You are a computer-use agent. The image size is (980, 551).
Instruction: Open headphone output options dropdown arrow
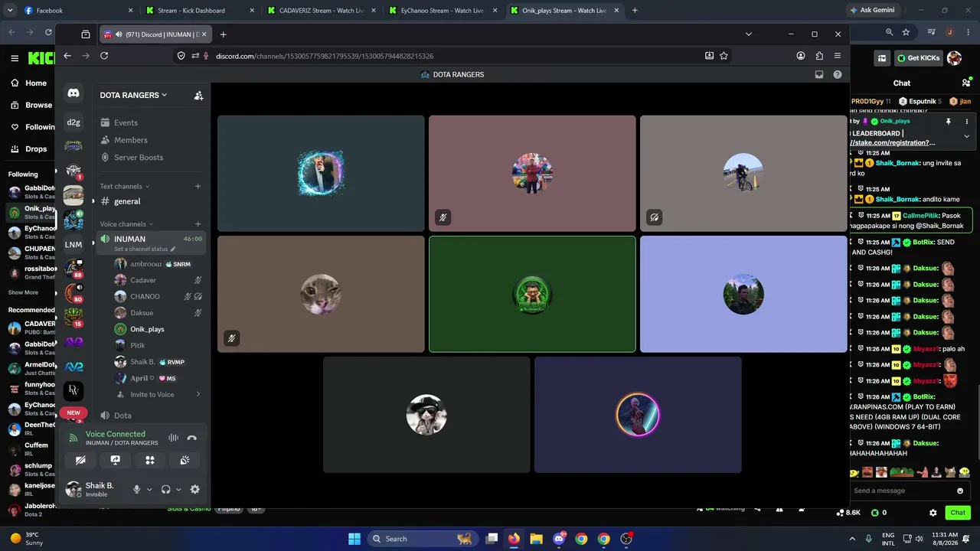(x=178, y=489)
